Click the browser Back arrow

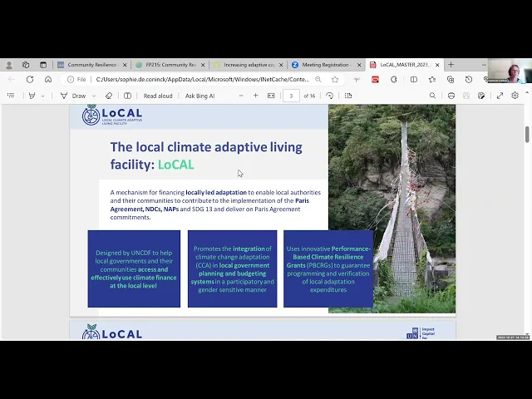(12, 80)
